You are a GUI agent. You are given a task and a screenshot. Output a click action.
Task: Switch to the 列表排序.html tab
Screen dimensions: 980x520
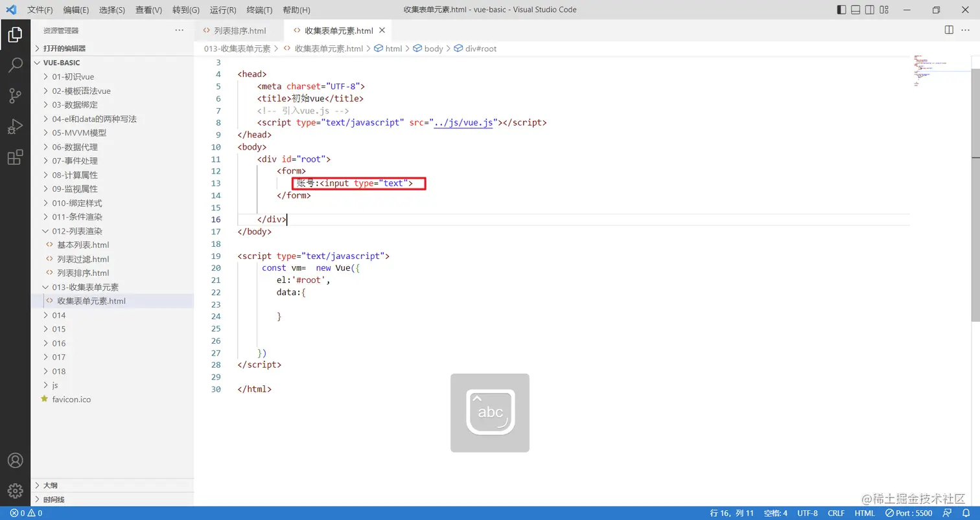(239, 30)
